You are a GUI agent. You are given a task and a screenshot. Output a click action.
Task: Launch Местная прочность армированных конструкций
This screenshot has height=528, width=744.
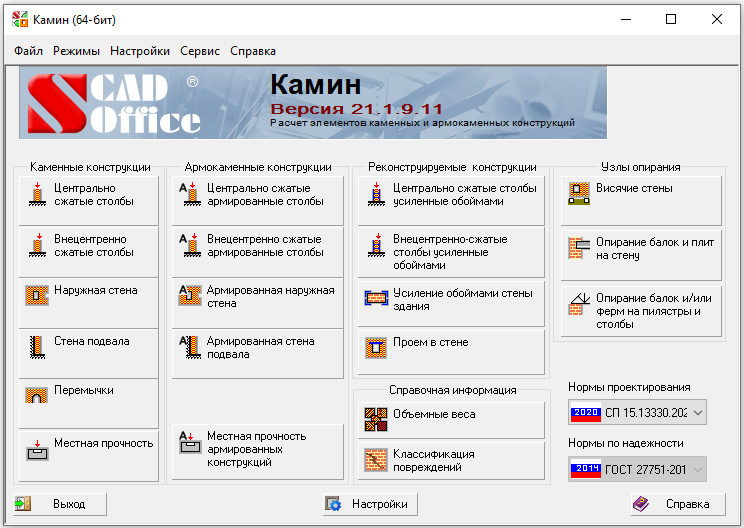point(257,449)
